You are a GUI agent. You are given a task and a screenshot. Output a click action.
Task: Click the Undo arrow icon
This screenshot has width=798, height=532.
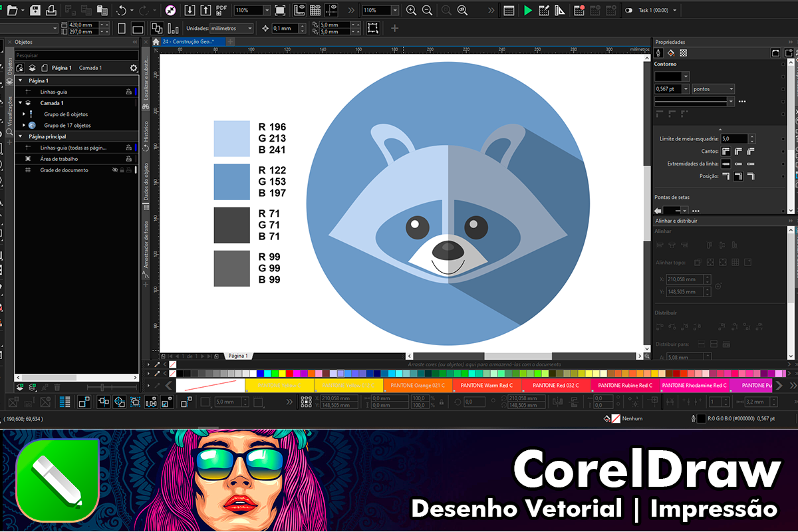point(121,11)
